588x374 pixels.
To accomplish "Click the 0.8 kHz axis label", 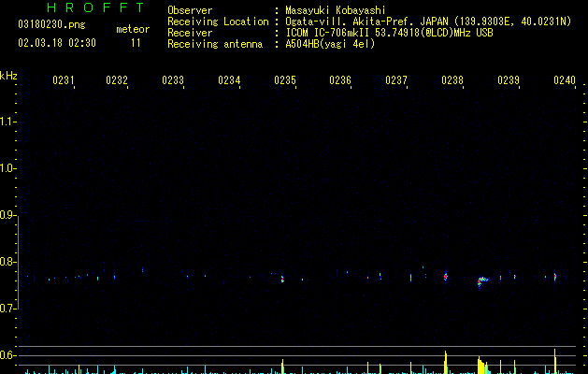I will (7, 262).
